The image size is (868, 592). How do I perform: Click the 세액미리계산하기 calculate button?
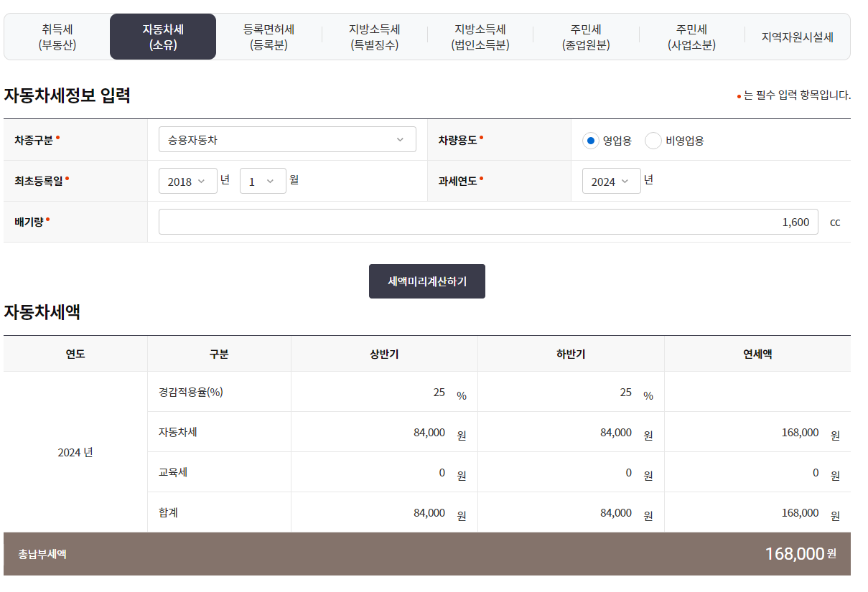[426, 281]
